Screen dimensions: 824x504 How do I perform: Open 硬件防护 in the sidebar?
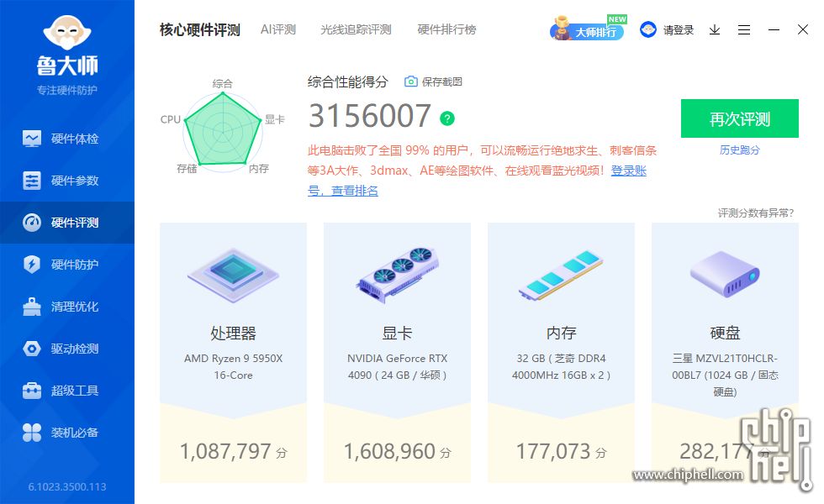pos(67,265)
